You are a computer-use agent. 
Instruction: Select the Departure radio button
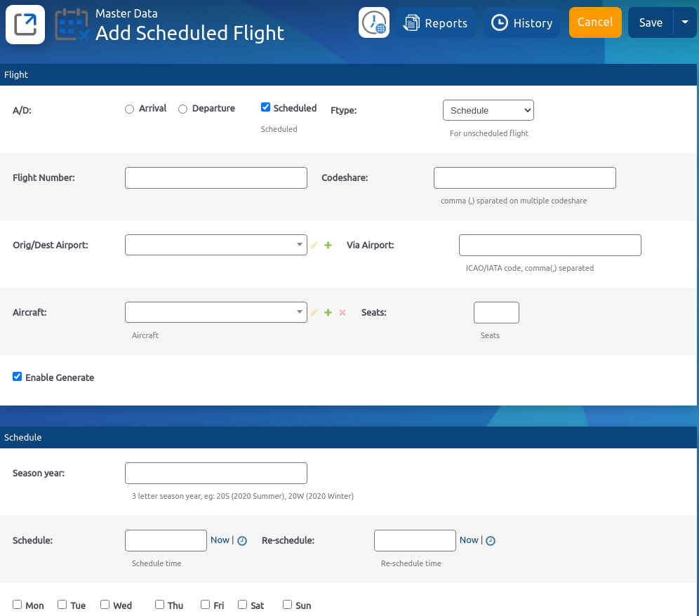coord(182,109)
